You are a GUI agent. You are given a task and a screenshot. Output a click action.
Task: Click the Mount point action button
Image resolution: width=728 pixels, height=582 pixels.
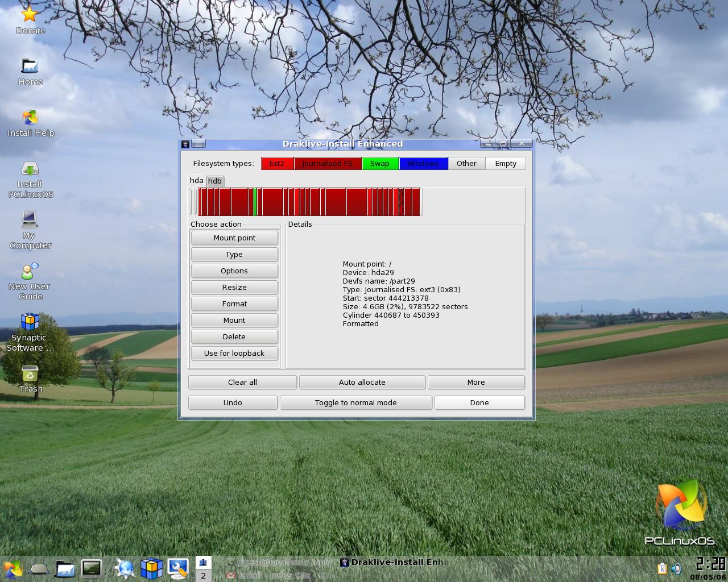click(234, 238)
